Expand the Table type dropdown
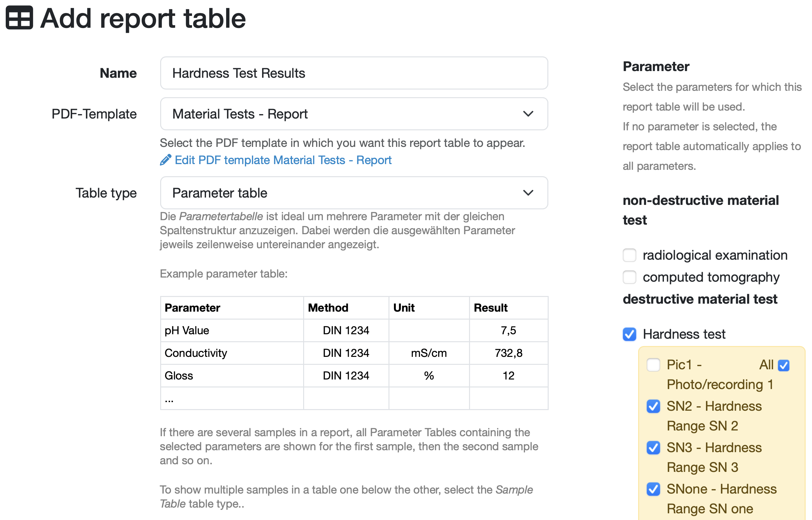812x520 pixels. (353, 193)
